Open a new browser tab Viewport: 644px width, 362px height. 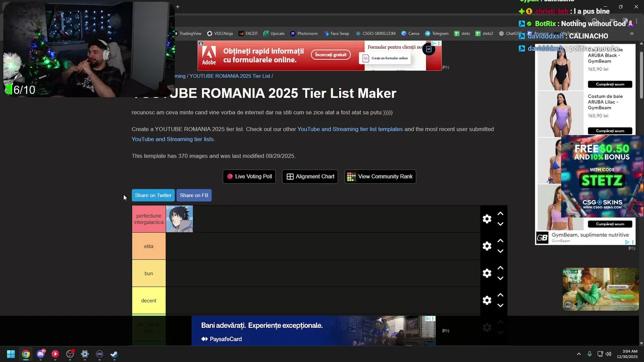(178, 7)
